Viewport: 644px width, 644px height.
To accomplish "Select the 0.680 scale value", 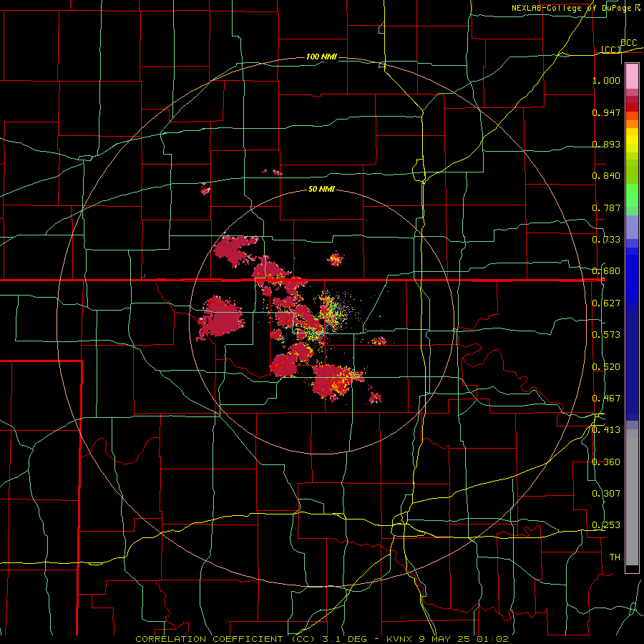I will click(606, 271).
